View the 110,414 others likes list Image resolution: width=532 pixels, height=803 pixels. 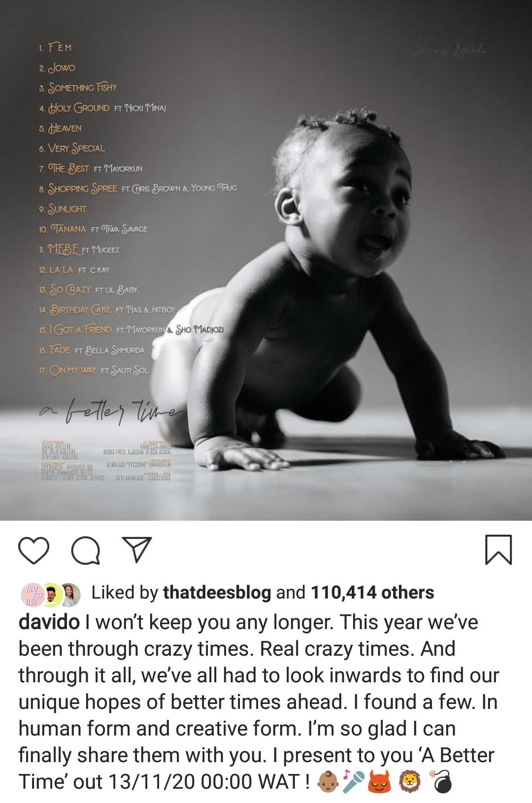[x=372, y=593]
